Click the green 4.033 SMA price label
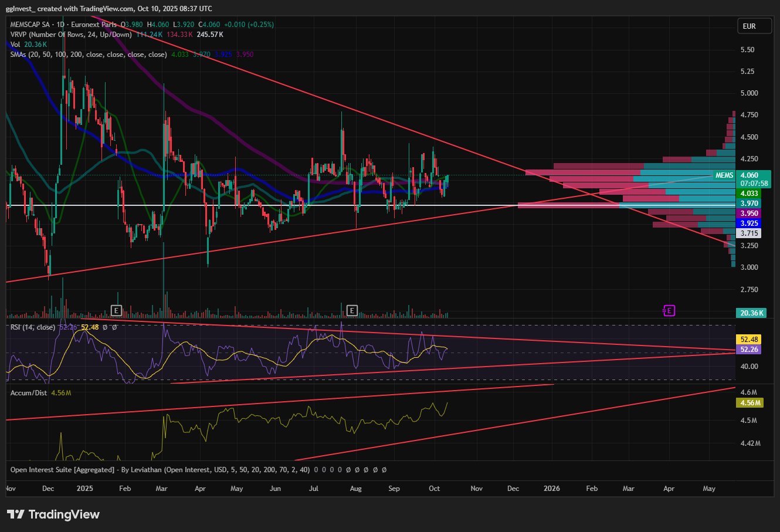The image size is (780, 532). click(750, 194)
